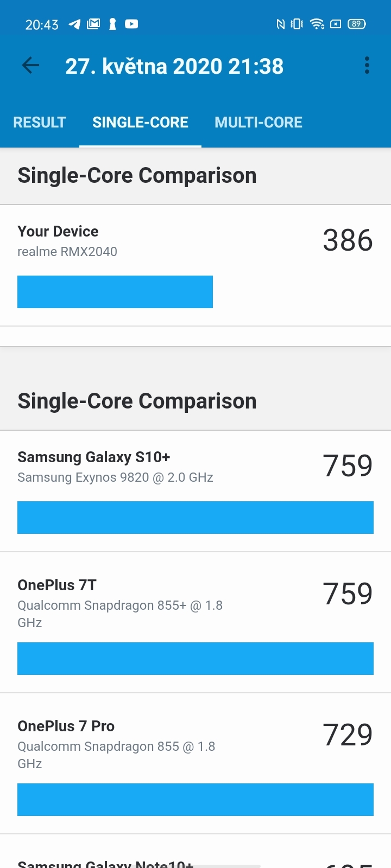
Task: Tap the missing SIM card icon
Action: (x=337, y=23)
